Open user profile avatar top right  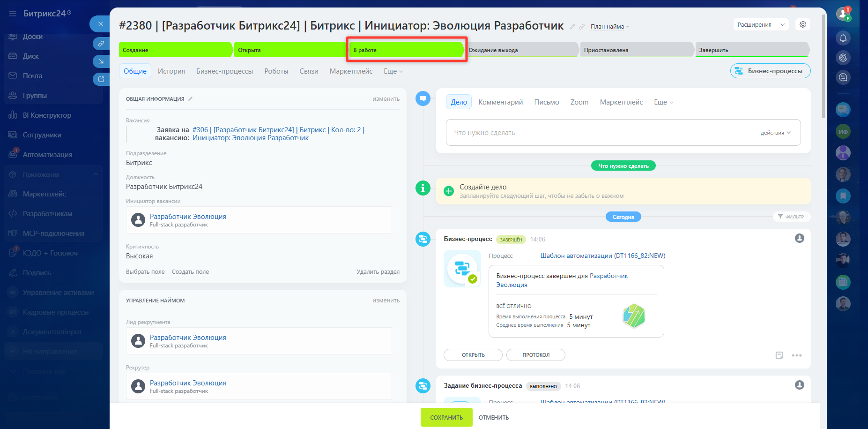843,14
